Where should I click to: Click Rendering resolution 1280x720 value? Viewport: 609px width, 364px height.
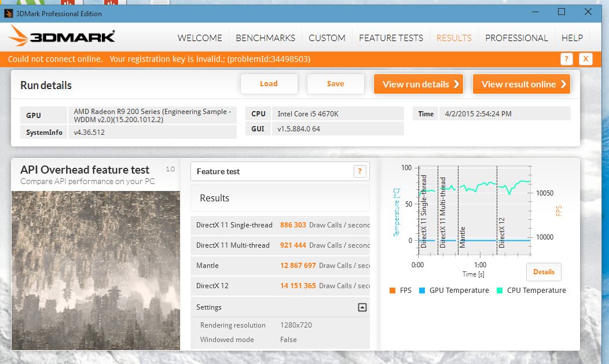(296, 325)
